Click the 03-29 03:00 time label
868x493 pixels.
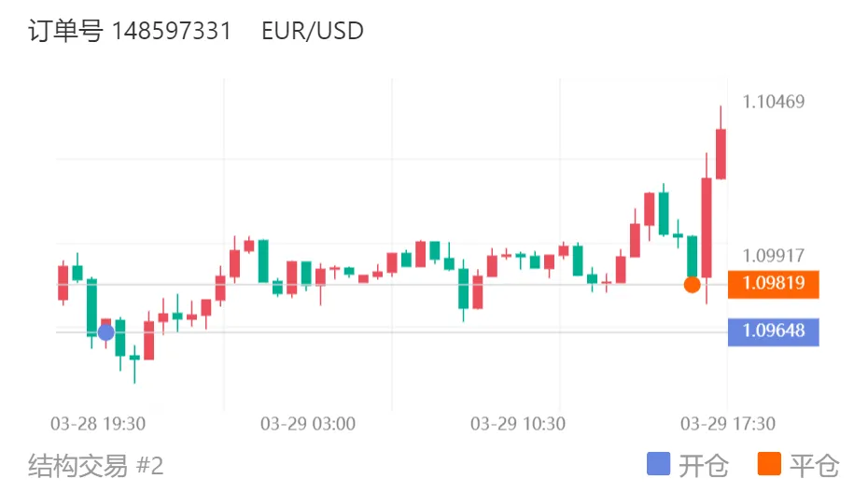tap(308, 424)
